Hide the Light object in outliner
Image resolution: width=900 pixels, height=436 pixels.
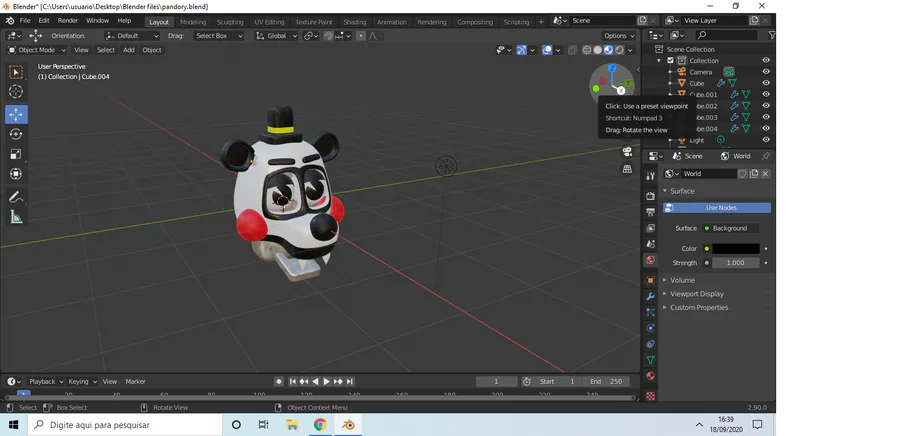(x=766, y=140)
